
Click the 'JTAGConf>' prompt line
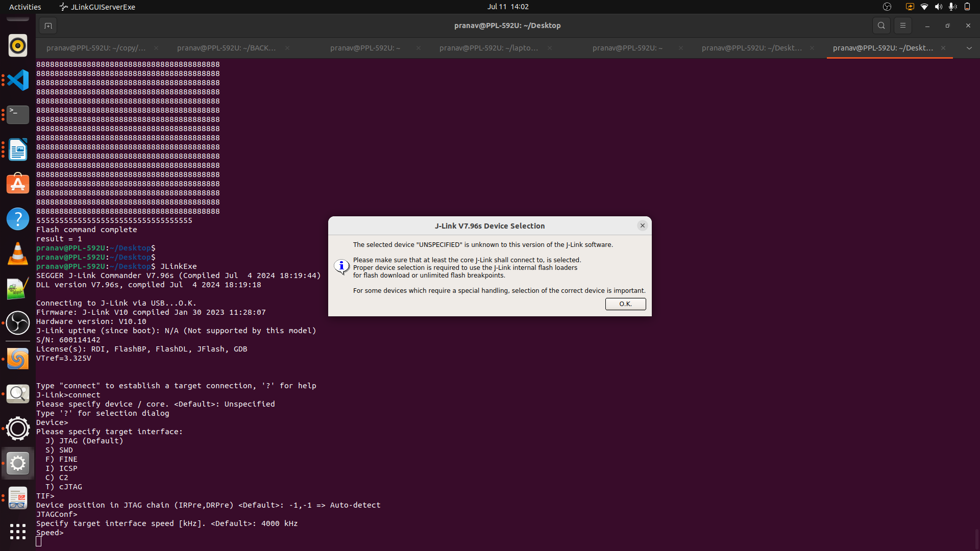(x=57, y=514)
